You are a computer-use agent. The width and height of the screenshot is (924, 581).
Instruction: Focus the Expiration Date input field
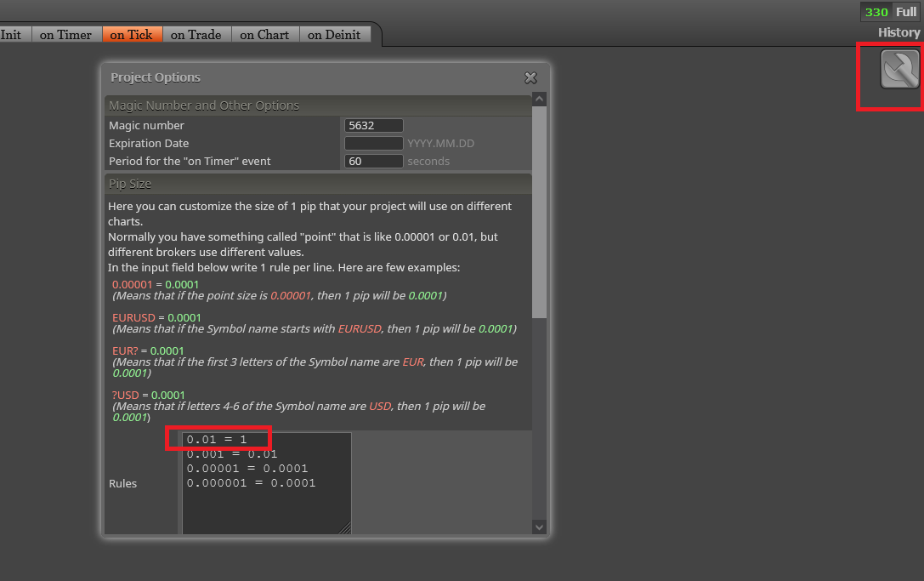tap(374, 143)
